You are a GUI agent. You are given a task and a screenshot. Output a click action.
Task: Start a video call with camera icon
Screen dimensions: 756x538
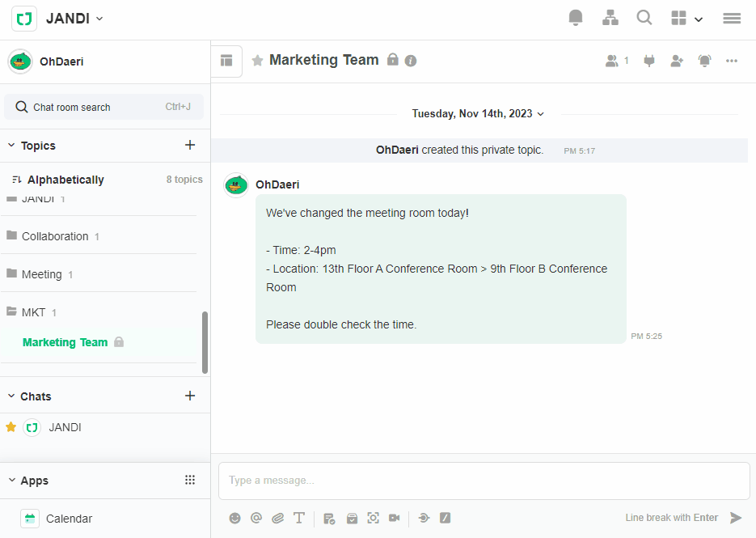pos(395,518)
